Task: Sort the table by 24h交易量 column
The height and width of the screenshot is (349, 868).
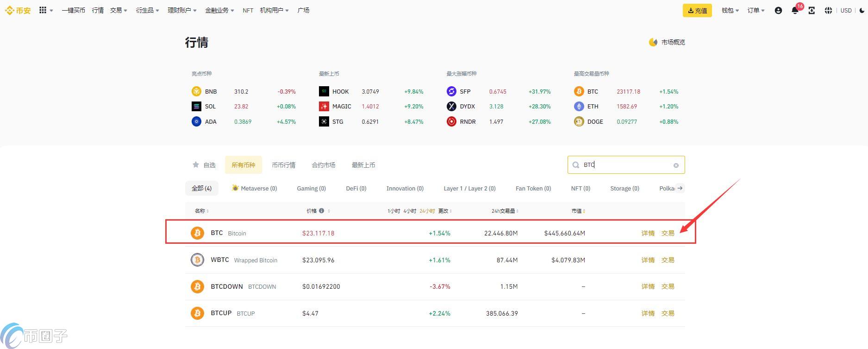Action: (x=505, y=211)
